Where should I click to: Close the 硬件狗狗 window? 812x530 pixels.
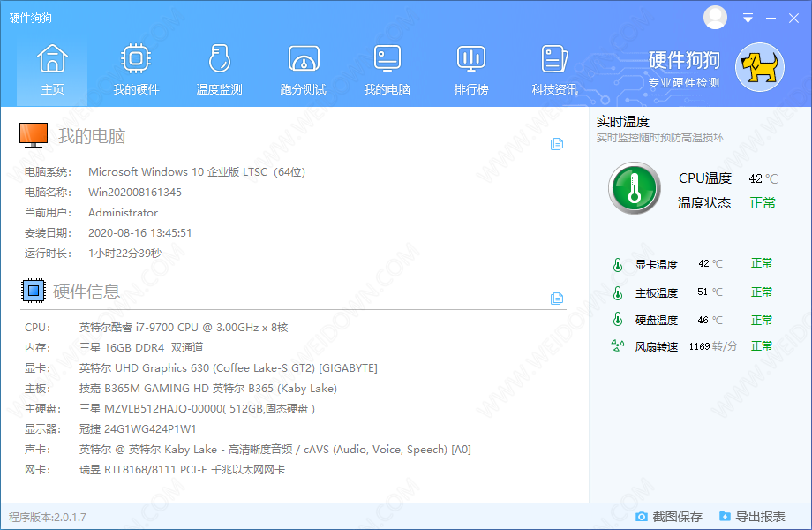pos(793,19)
